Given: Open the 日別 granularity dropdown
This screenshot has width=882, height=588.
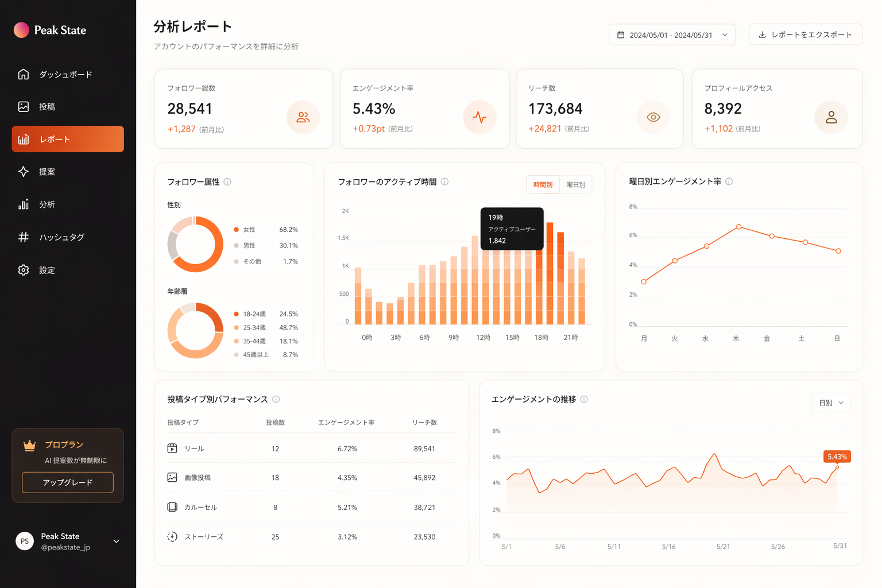Looking at the screenshot, I should tap(831, 403).
